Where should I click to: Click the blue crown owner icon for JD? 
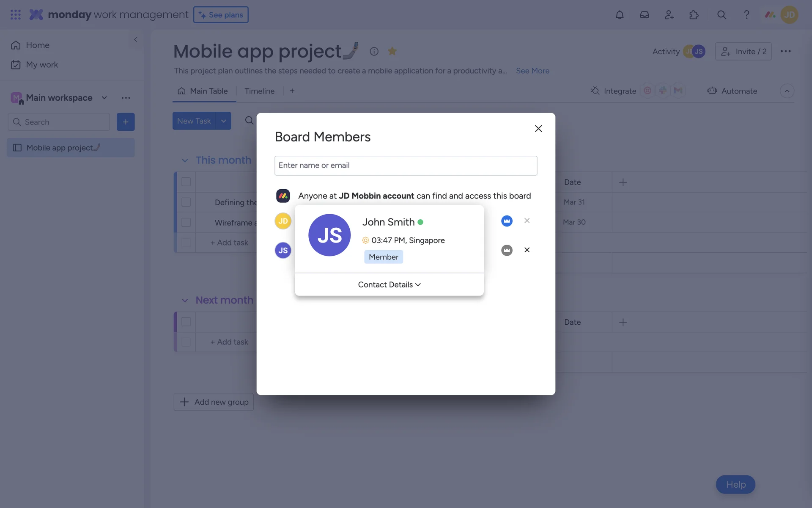[507, 221]
